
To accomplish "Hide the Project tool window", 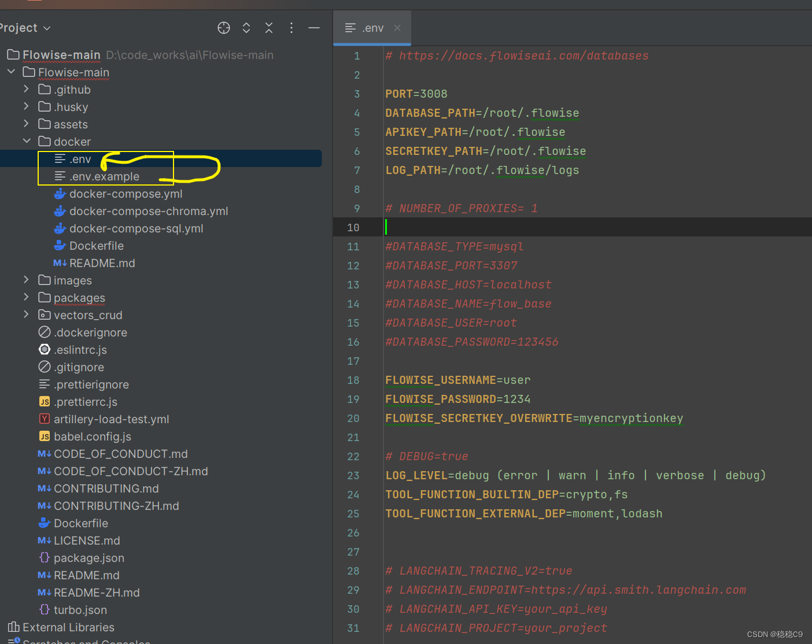I will pyautogui.click(x=314, y=28).
